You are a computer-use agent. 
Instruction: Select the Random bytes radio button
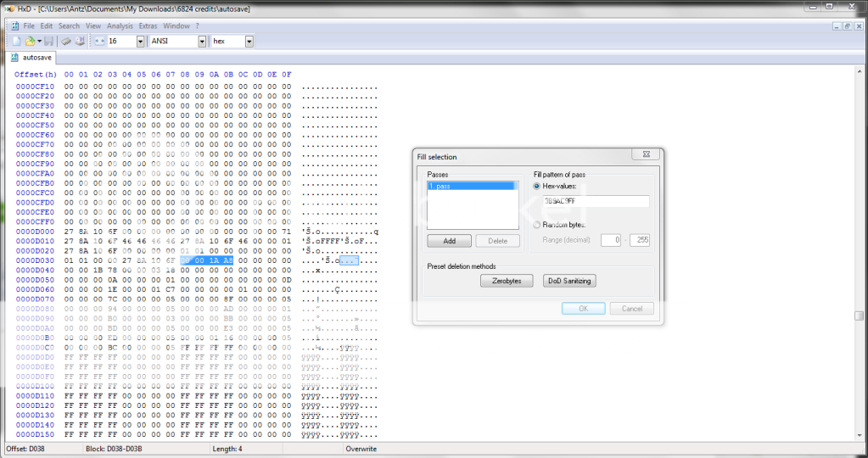click(538, 225)
